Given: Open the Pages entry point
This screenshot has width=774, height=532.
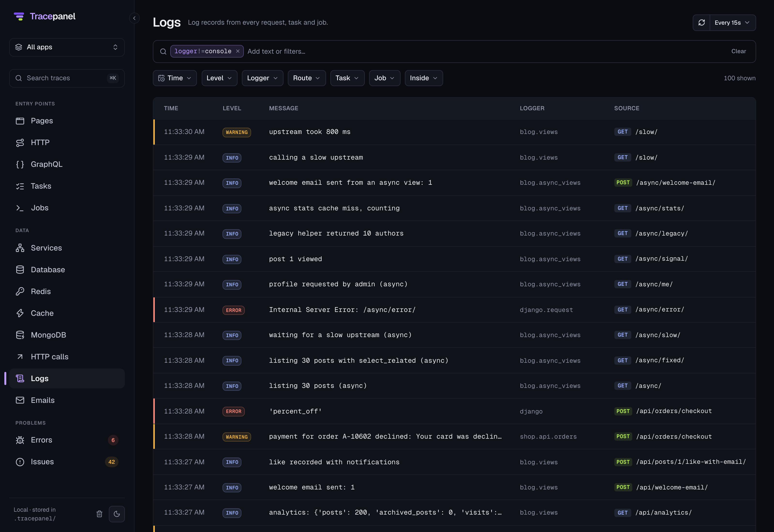Looking at the screenshot, I should click(67, 121).
